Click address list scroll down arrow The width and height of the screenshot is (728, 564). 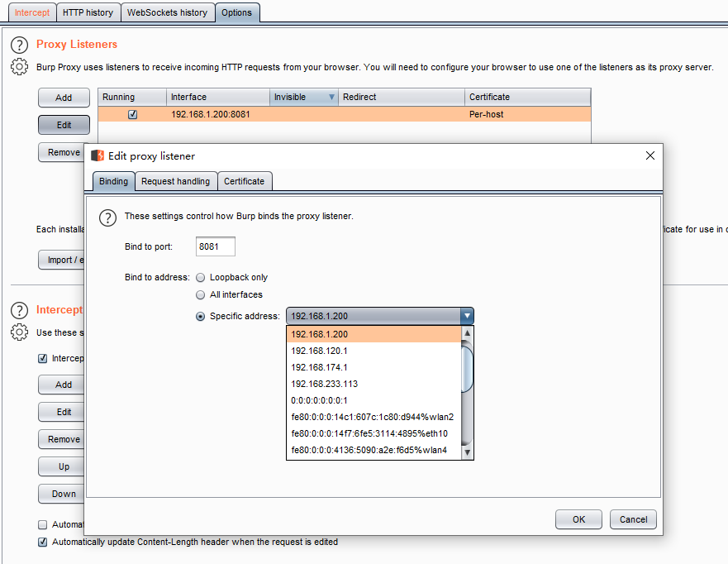click(x=467, y=452)
